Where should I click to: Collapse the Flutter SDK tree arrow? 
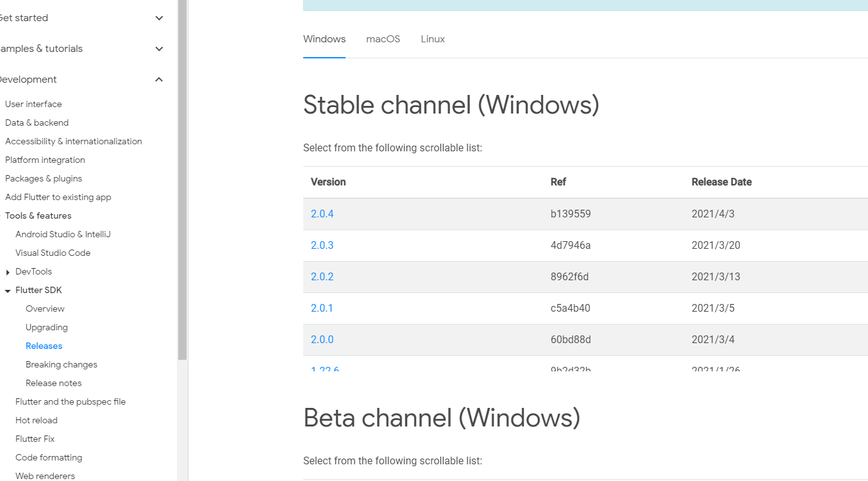coord(8,291)
